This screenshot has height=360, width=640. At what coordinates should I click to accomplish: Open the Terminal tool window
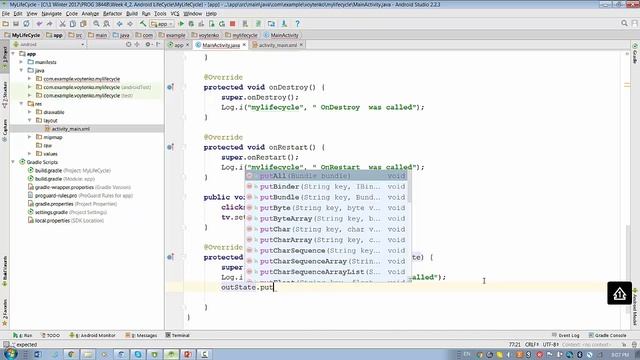tap(178, 335)
